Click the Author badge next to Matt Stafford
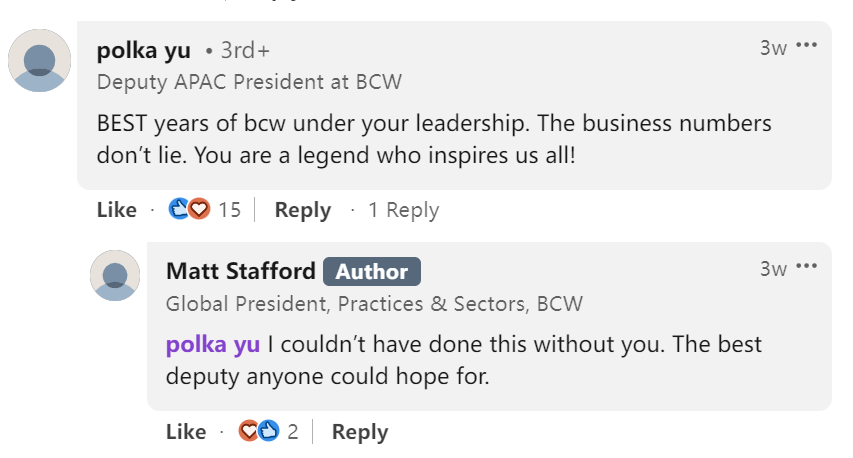 tap(372, 271)
